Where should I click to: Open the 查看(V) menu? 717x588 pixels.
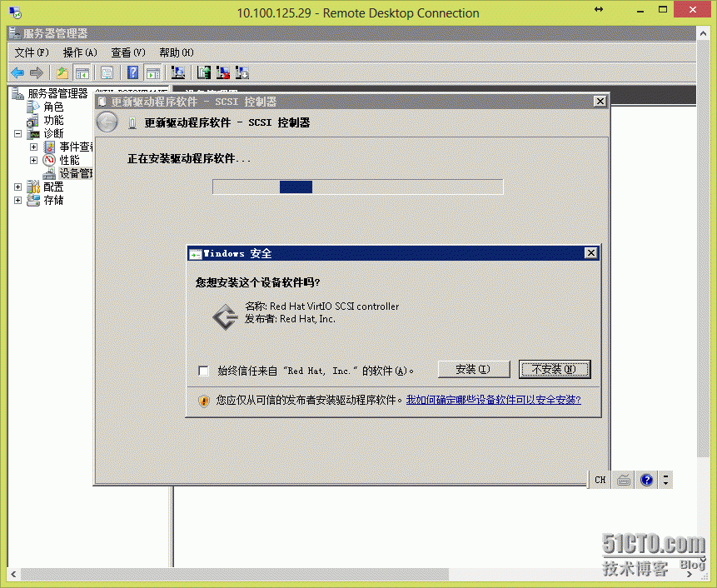click(128, 52)
